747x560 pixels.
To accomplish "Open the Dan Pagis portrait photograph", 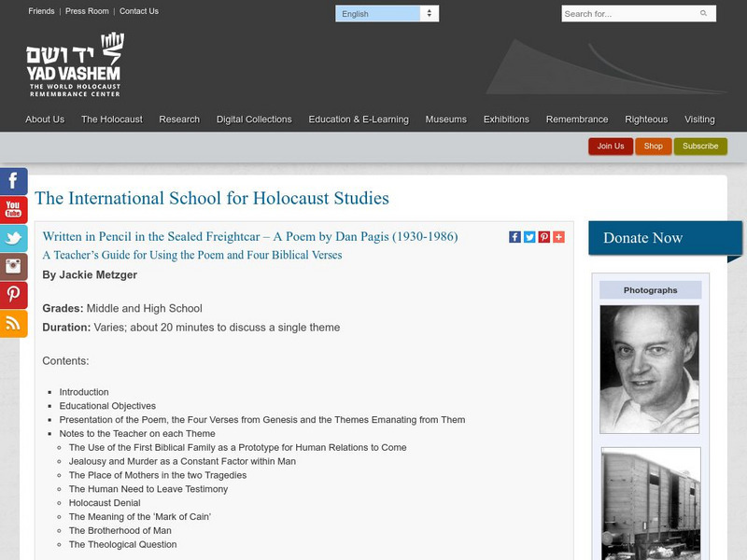I will (650, 370).
